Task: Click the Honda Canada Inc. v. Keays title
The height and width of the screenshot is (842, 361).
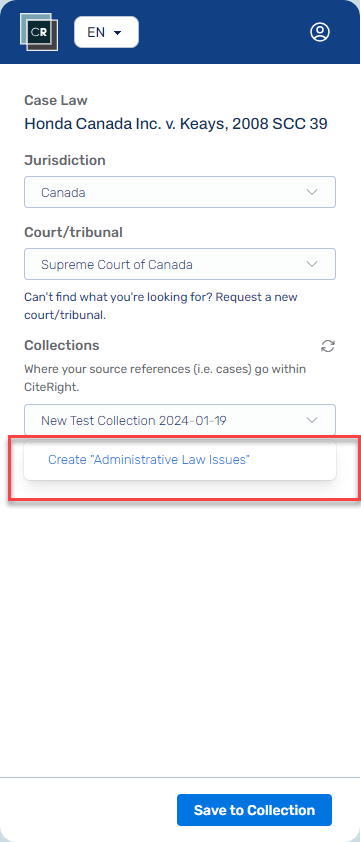Action: 176,124
